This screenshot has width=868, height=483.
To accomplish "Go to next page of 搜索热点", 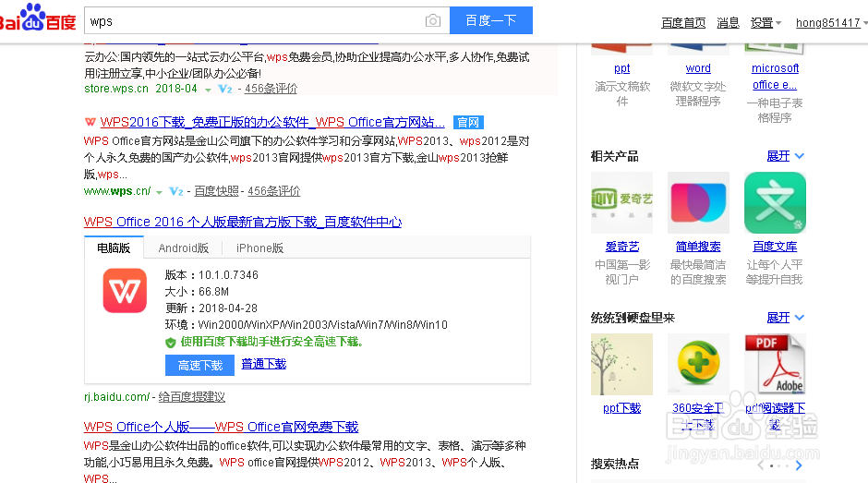I will [x=798, y=465].
